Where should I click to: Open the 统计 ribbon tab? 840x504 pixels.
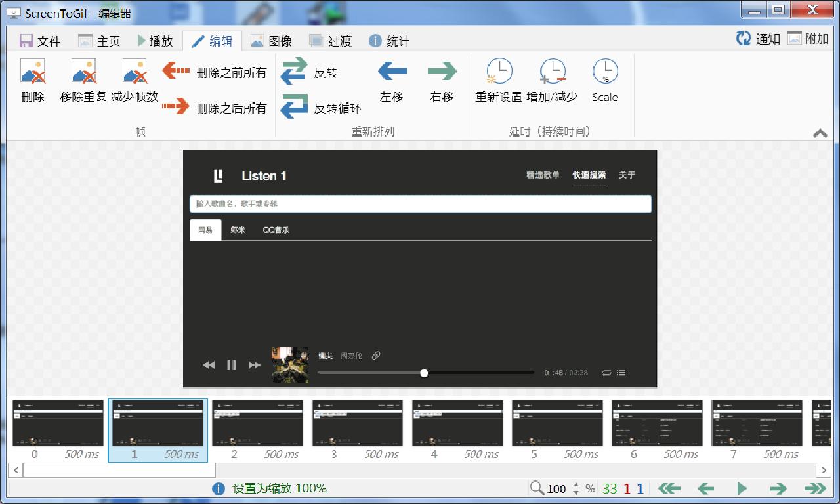(392, 40)
